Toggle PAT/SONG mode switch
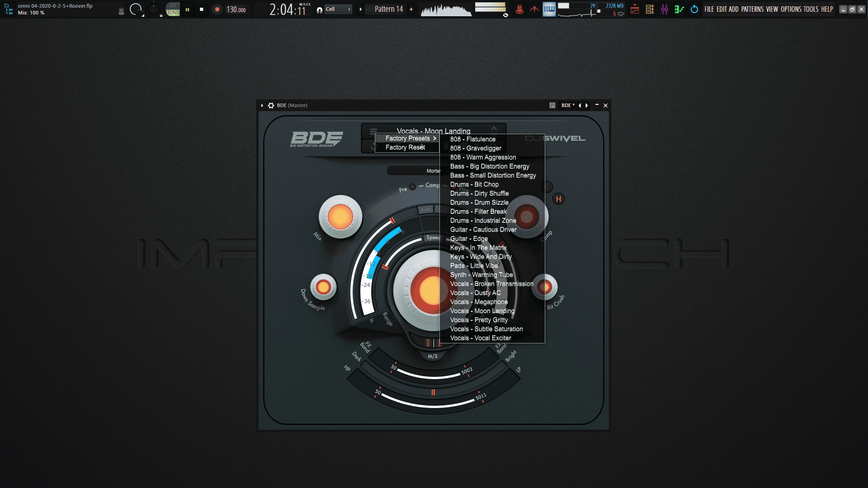Viewport: 868px width, 488px height. (173, 9)
